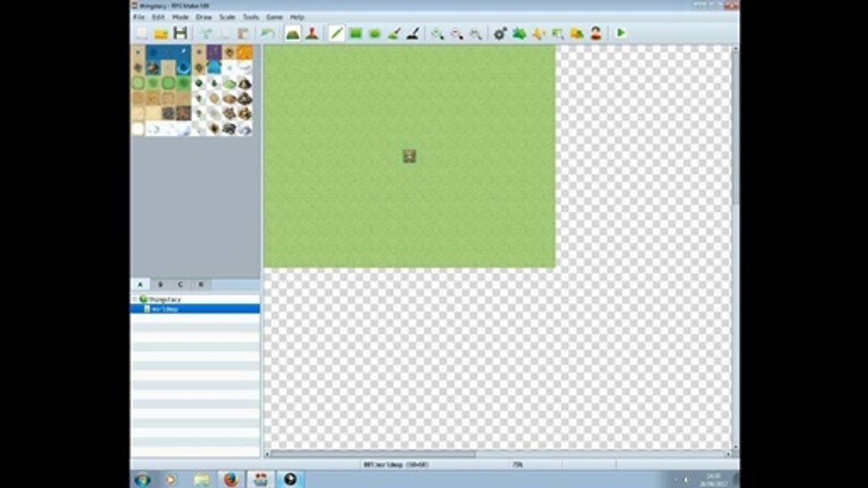Select the project root in the map tree
The width and height of the screenshot is (868, 488).
(165, 299)
